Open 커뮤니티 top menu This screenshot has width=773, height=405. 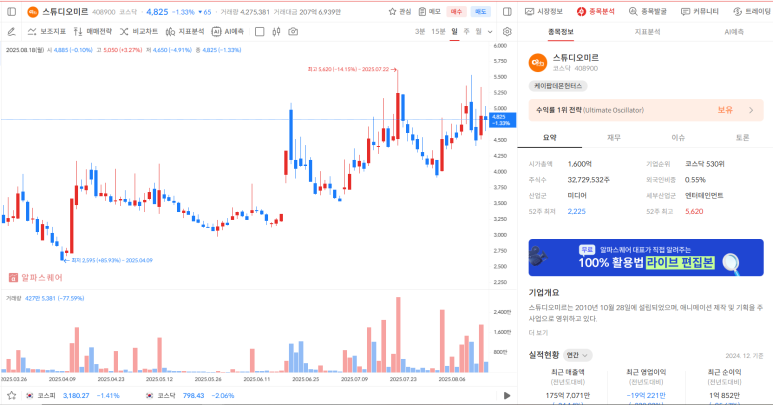click(700, 11)
